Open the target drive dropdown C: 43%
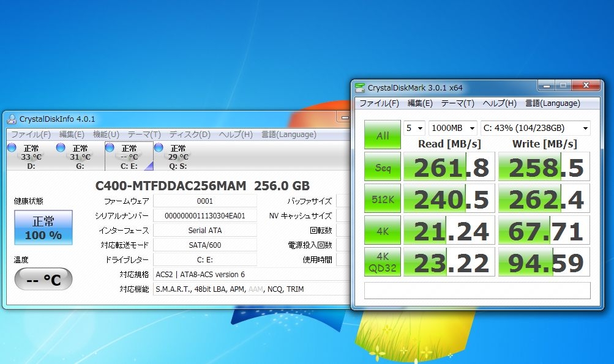 click(536, 128)
